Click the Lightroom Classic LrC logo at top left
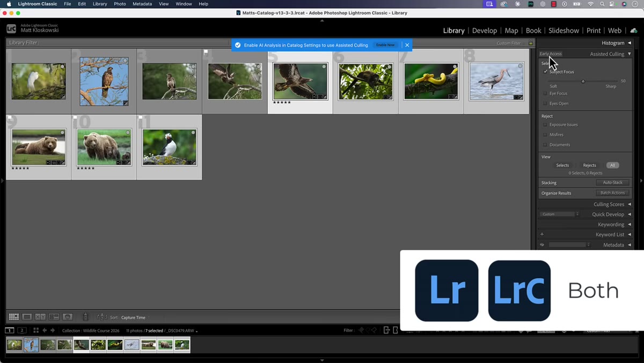 point(11,28)
